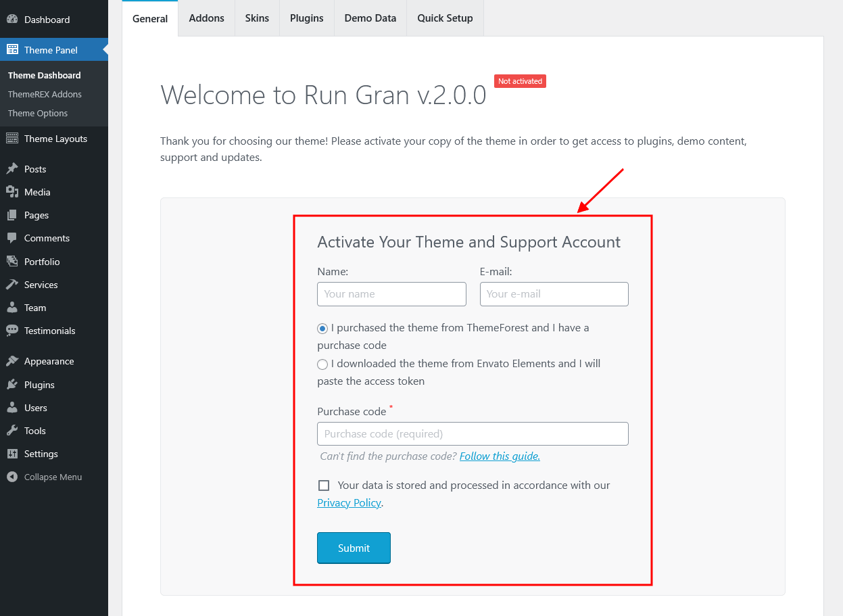843x616 pixels.
Task: Select Theme Dashboard submenu item
Action: [45, 75]
